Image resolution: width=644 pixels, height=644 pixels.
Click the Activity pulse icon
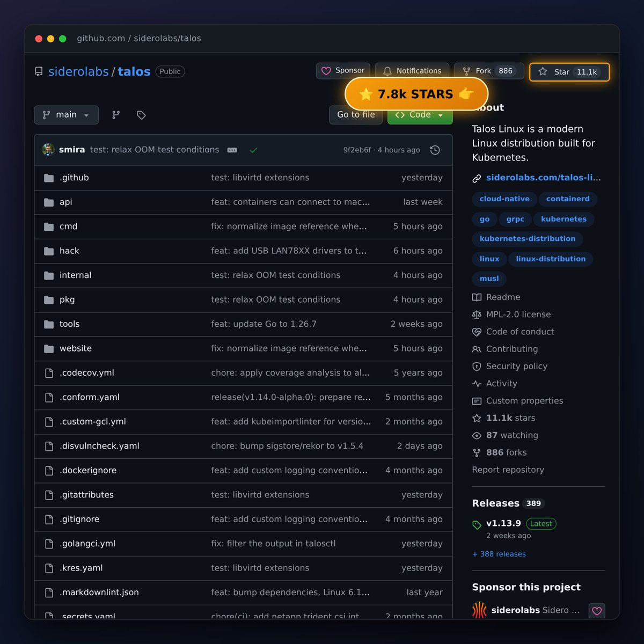pos(477,384)
